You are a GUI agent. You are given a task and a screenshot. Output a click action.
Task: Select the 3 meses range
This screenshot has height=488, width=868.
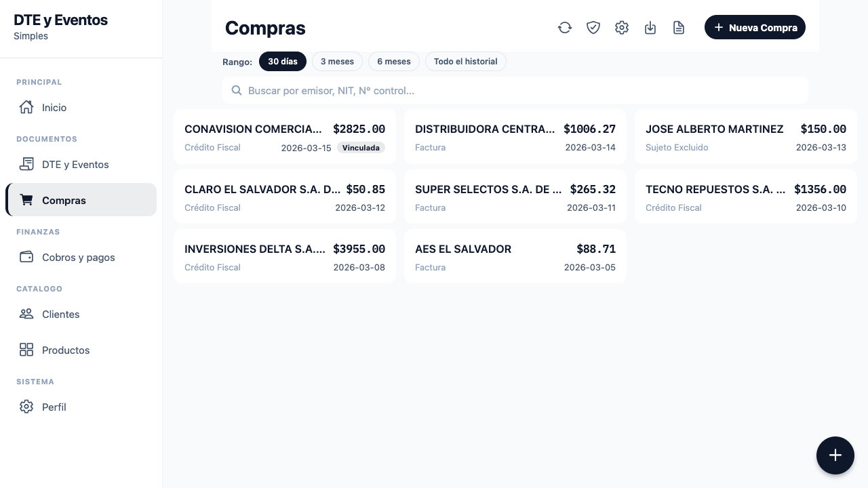click(x=337, y=62)
